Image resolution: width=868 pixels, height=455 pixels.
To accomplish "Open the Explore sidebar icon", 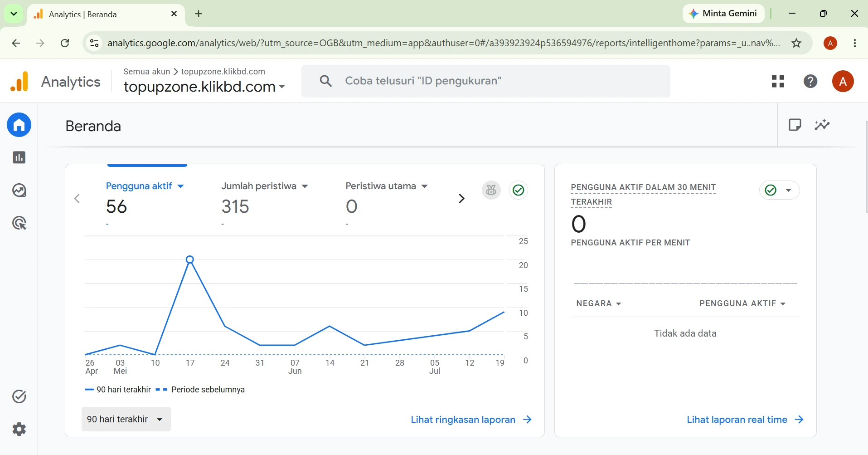I will 19,190.
